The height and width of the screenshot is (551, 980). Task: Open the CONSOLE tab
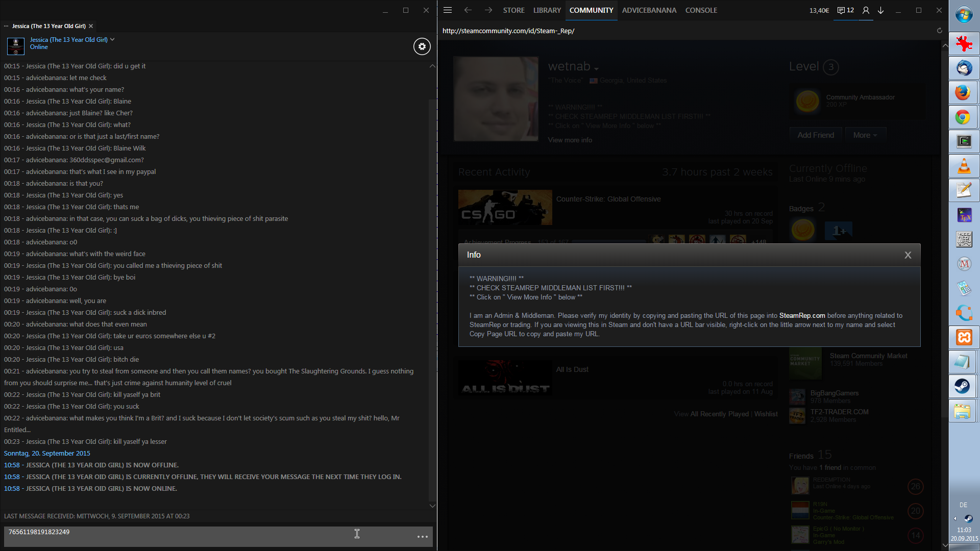701,10
